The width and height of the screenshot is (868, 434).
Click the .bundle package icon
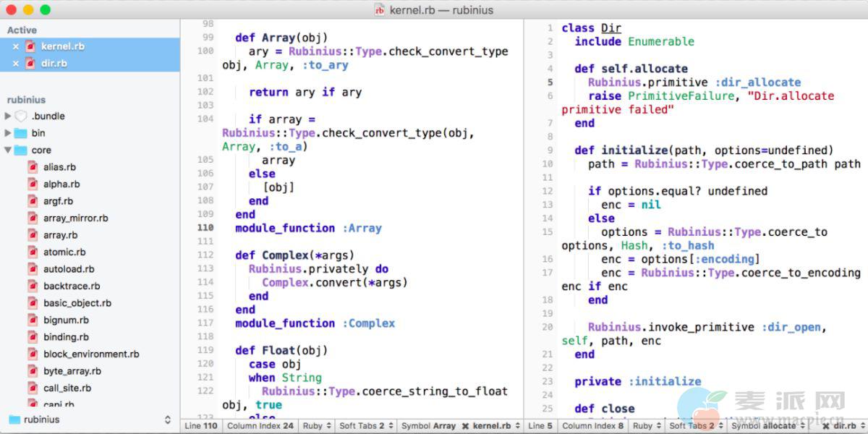(20, 116)
